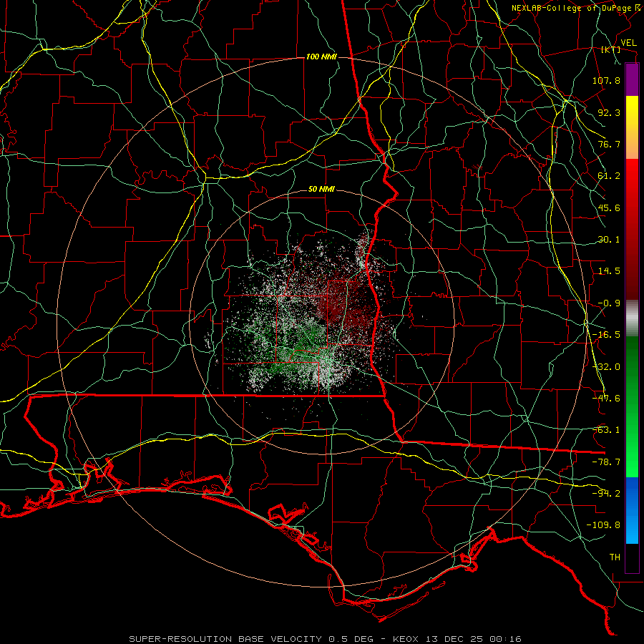Click the 14.5 velocity scale value
Screen dimensions: 644x644
pyautogui.click(x=609, y=271)
